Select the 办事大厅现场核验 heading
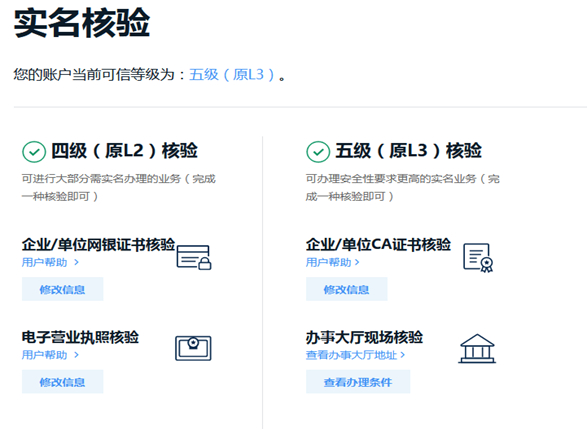Screen dimensions: 587x429 click(364, 337)
